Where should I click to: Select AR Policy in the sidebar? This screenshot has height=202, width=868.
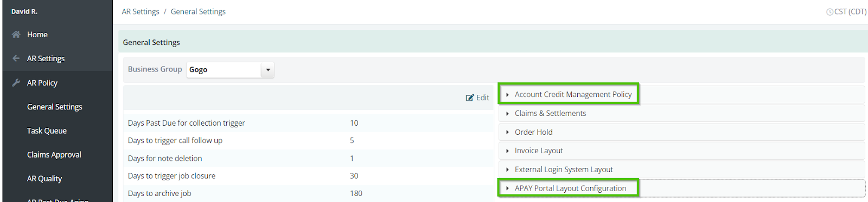click(x=42, y=83)
